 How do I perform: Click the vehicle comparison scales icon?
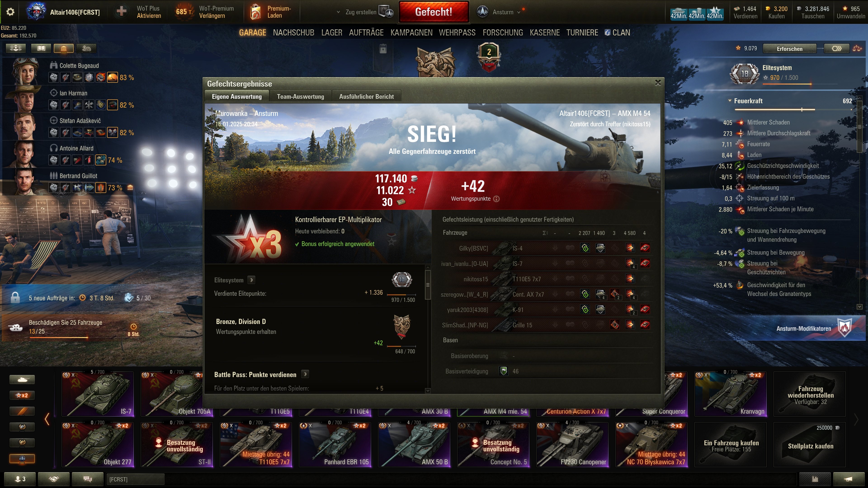tap(857, 49)
